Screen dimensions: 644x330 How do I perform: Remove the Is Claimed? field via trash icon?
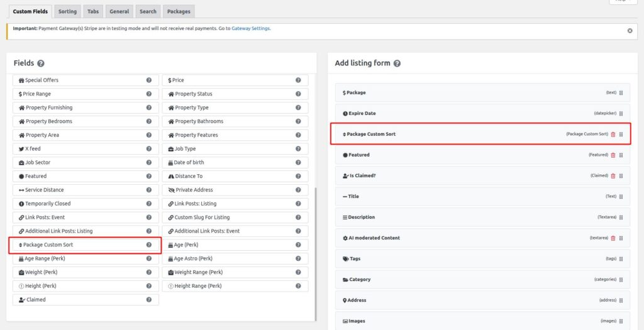click(x=613, y=176)
